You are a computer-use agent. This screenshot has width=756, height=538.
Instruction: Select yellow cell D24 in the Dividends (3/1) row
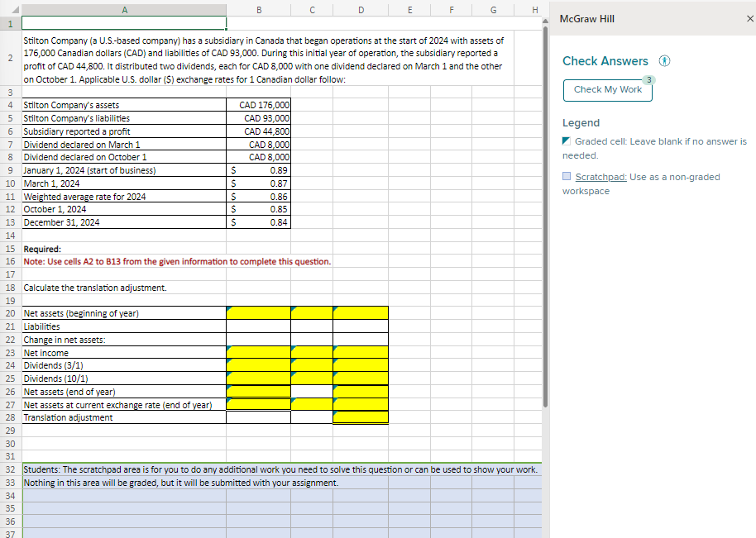tap(361, 365)
